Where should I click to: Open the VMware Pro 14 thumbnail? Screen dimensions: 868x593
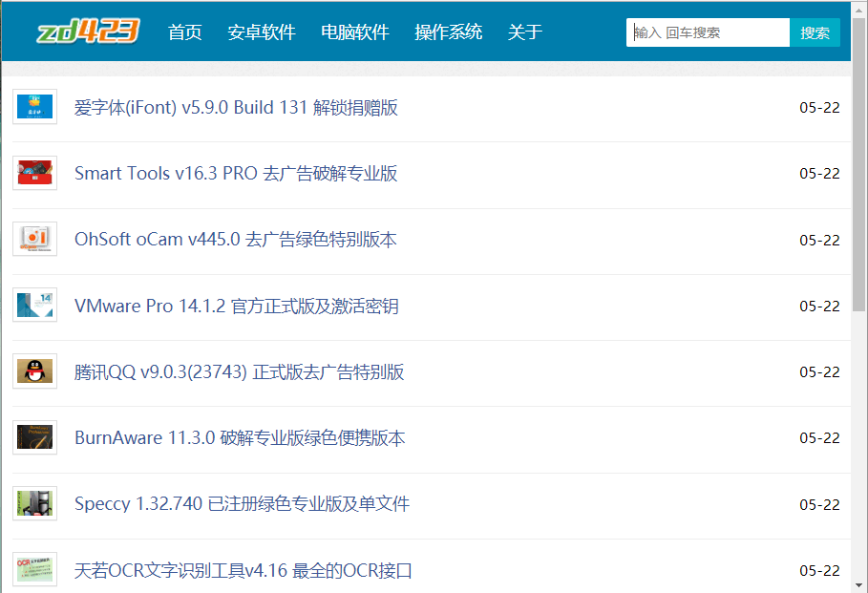point(35,305)
